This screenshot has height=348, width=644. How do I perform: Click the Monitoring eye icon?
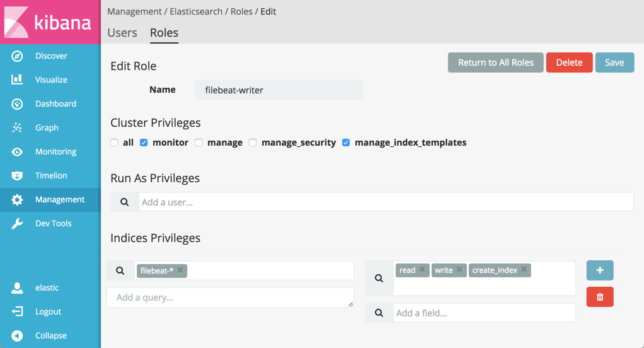pyautogui.click(x=17, y=152)
